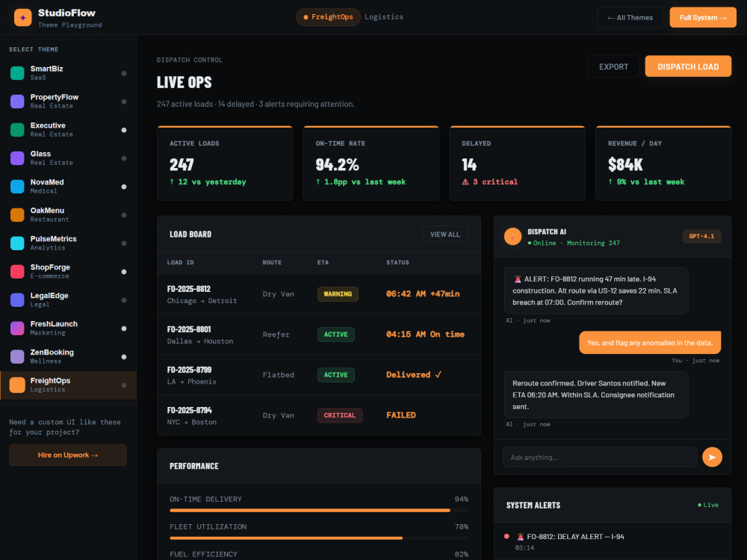The width and height of the screenshot is (747, 560).
Task: Open the Glass Real Estate theme entry
Action: [68, 158]
